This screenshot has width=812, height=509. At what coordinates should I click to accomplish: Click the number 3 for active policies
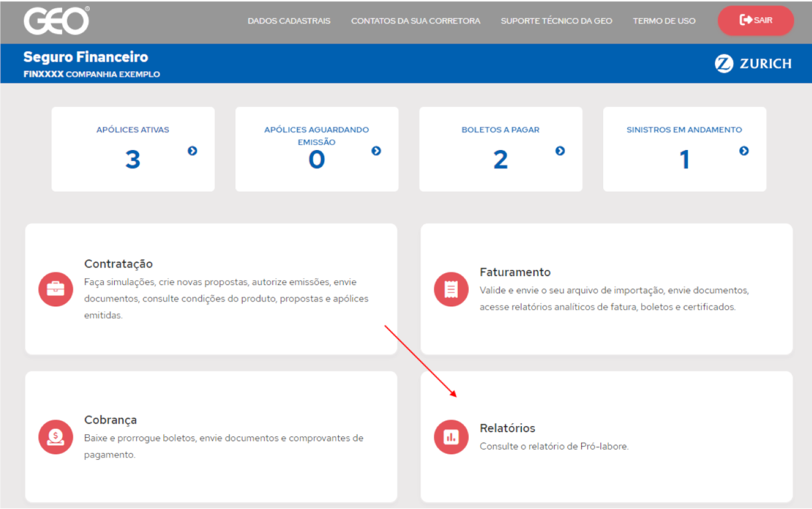[133, 160]
